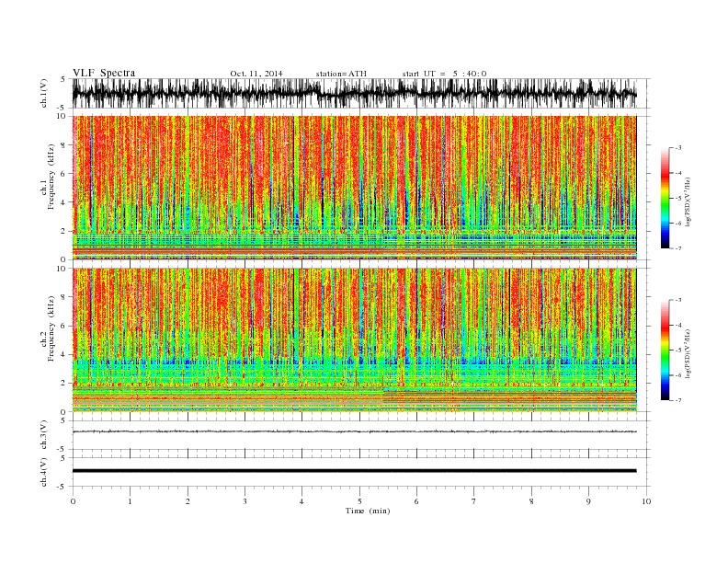This screenshot has height=563, width=728.
Task: Click the ch.1 voltage waveform trace
Action: [354, 93]
